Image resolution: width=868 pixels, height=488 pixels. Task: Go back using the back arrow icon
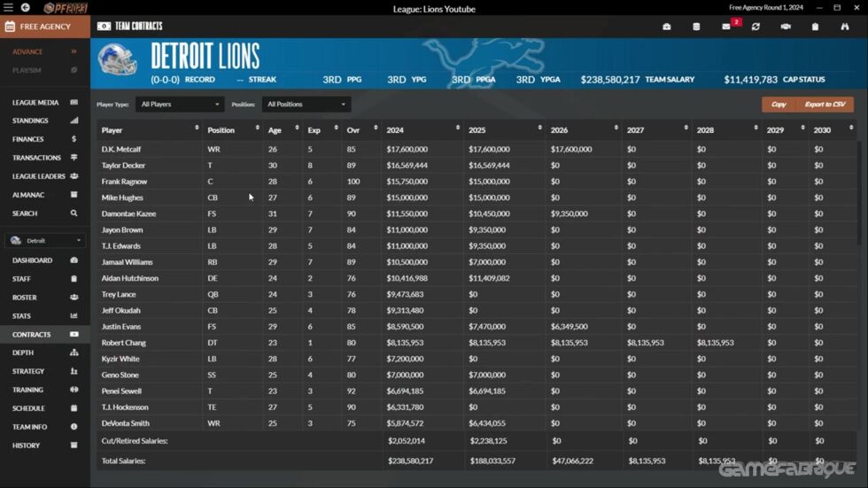(26, 8)
